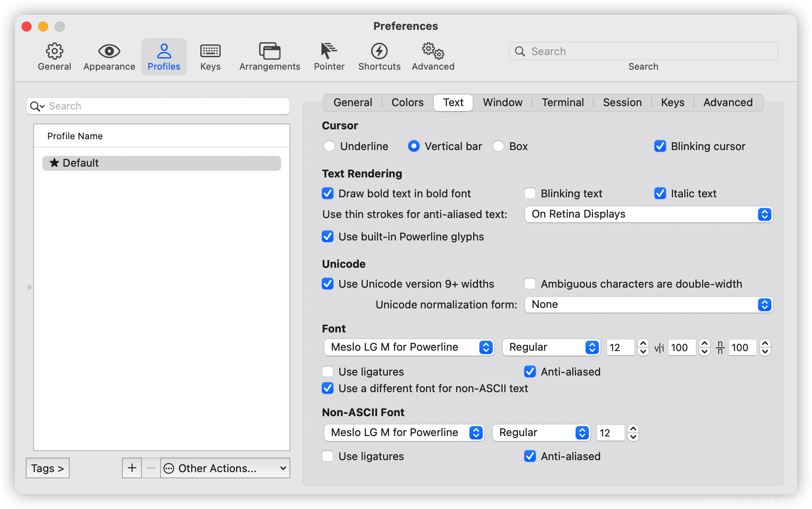
Task: Select the Default profile in list
Action: (162, 163)
